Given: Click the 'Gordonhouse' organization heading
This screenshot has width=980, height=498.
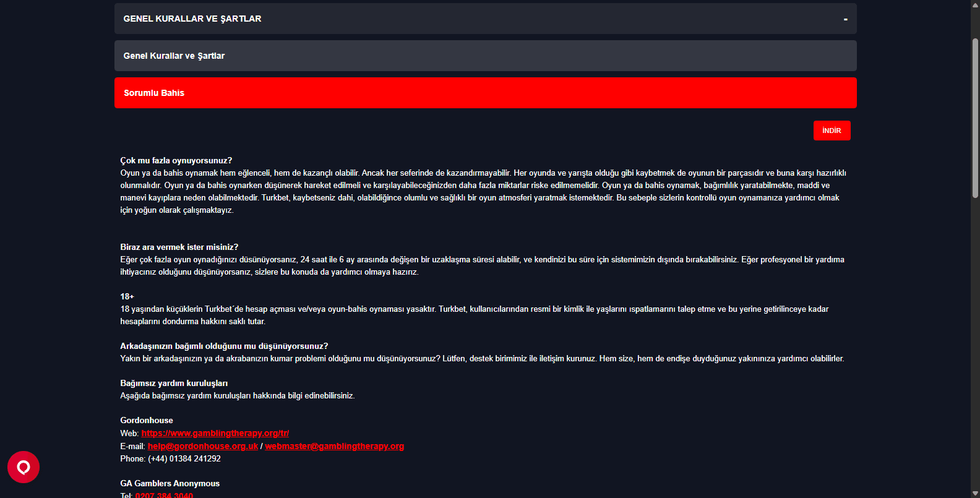Looking at the screenshot, I should (x=147, y=420).
